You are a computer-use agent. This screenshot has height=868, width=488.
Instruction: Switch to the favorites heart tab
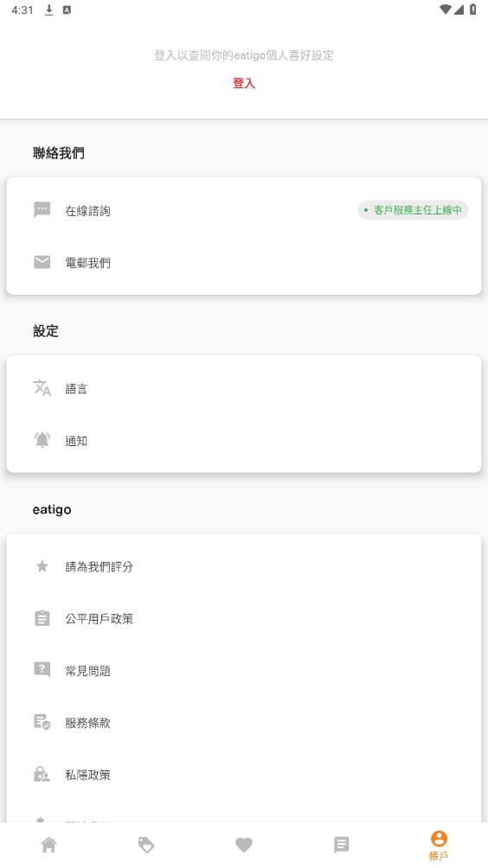click(244, 845)
